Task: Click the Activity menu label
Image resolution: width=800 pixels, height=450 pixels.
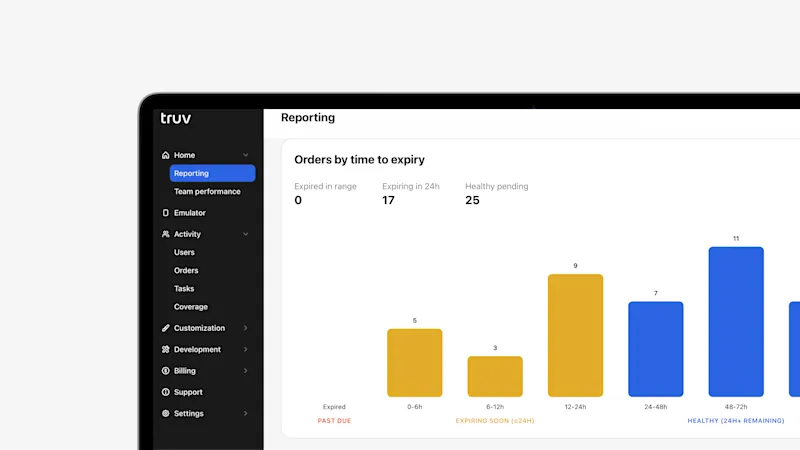Action: pyautogui.click(x=187, y=234)
